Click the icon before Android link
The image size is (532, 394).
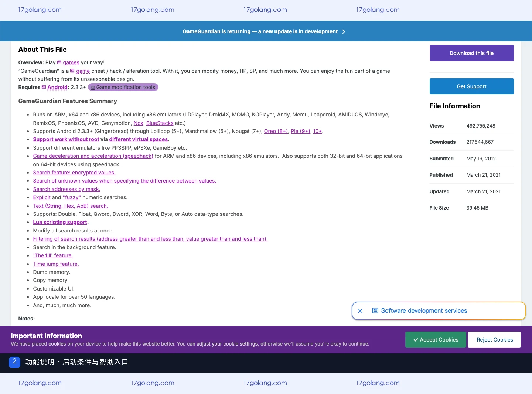tap(44, 87)
